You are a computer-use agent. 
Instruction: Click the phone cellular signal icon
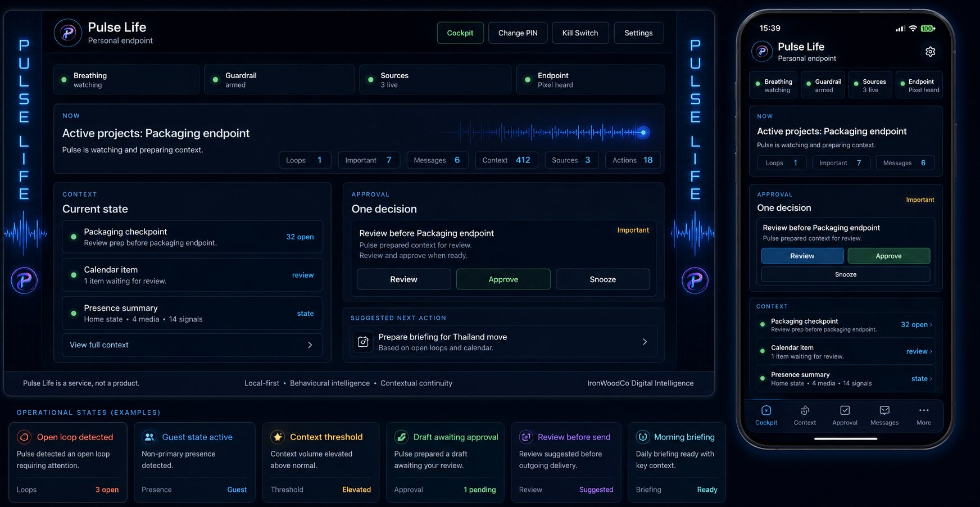point(900,29)
